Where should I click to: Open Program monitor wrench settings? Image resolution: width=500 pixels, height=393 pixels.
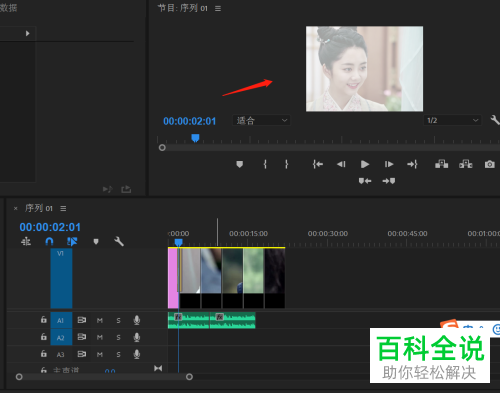coord(495,120)
